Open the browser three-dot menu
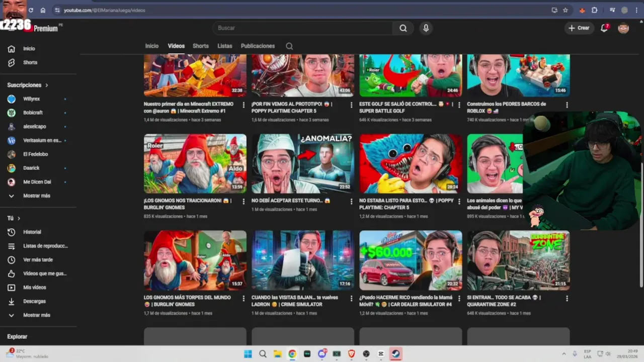This screenshot has width=644, height=362. (x=636, y=10)
